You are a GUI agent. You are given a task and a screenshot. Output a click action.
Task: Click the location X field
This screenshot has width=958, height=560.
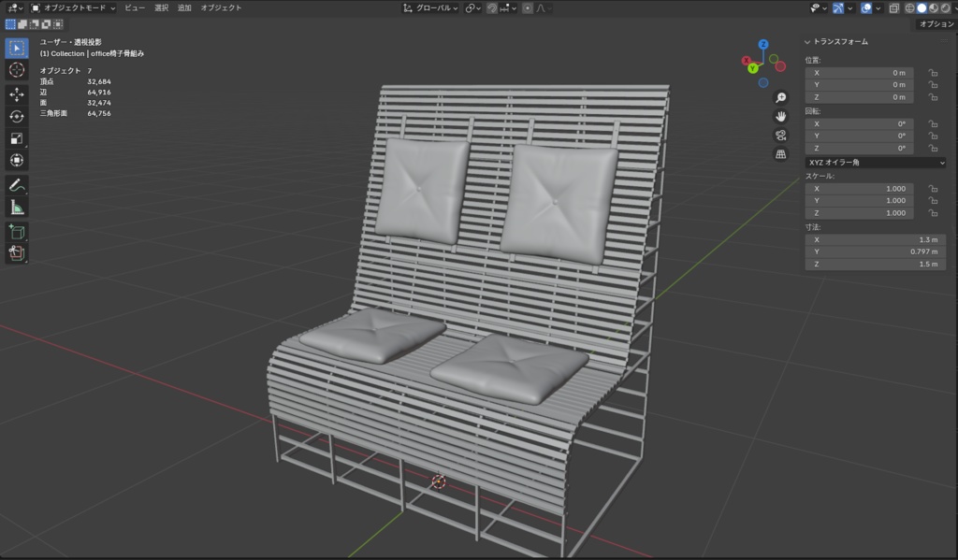(x=859, y=73)
